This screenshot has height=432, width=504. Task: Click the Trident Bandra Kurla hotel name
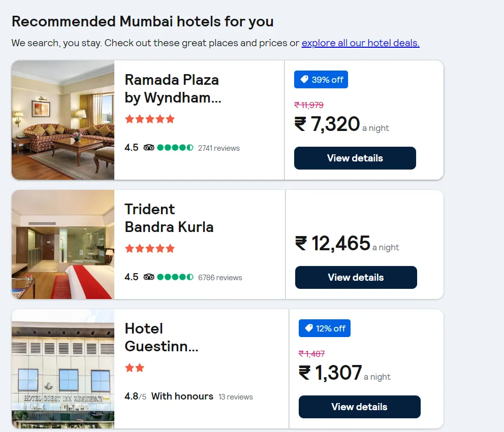click(169, 218)
